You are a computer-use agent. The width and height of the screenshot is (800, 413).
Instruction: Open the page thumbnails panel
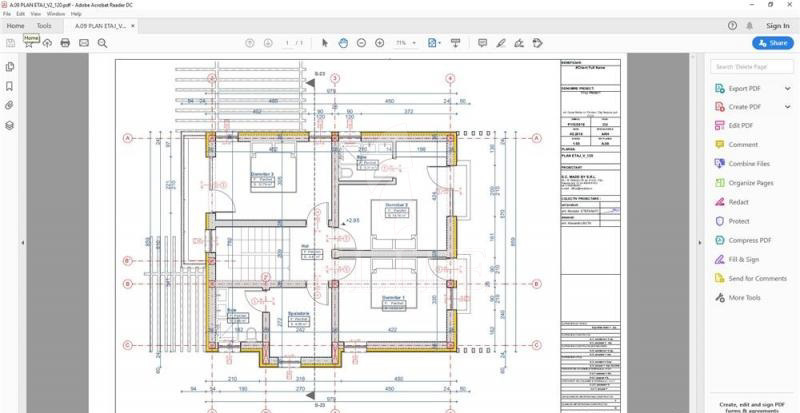pos(9,66)
